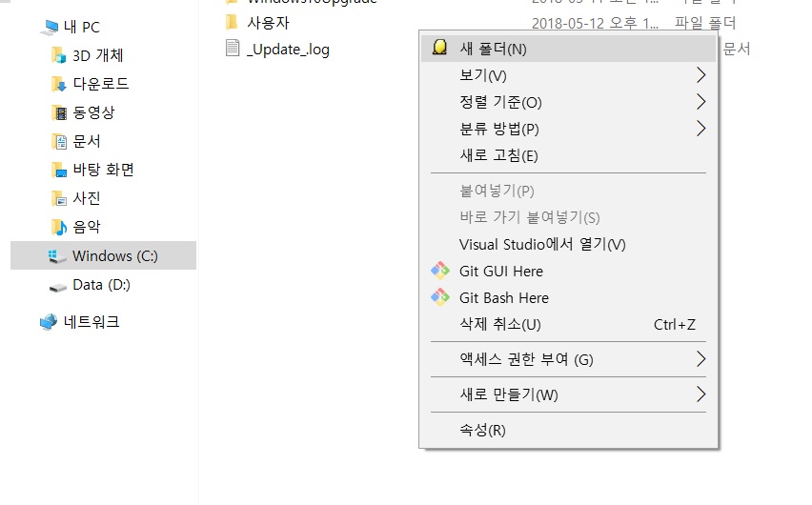Click the Git Bash Here icon

(440, 297)
